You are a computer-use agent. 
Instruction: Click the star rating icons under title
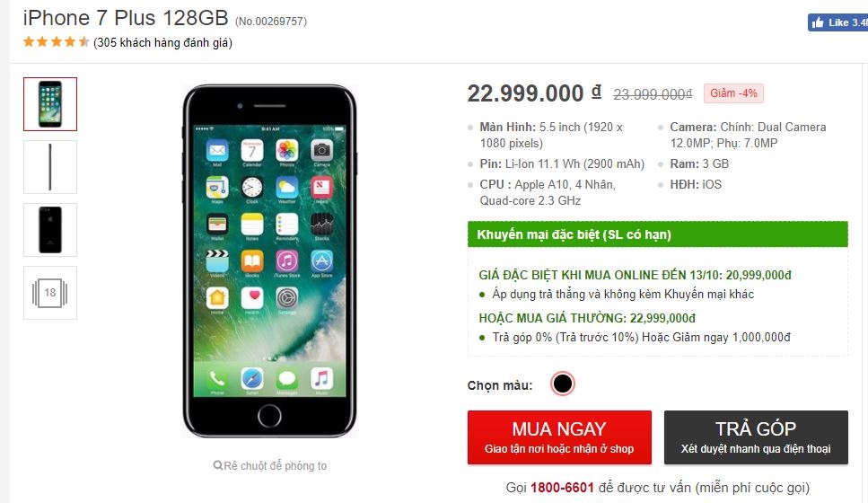coord(56,42)
